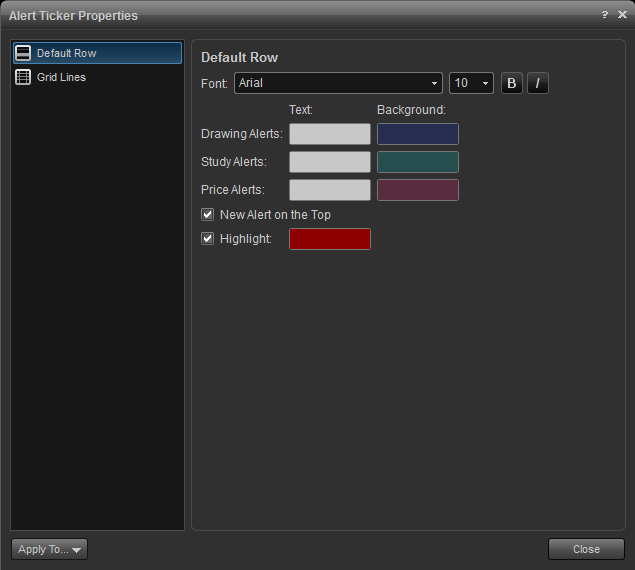The height and width of the screenshot is (570, 635).
Task: Uncheck New Alert on the Top
Action: (x=207, y=214)
